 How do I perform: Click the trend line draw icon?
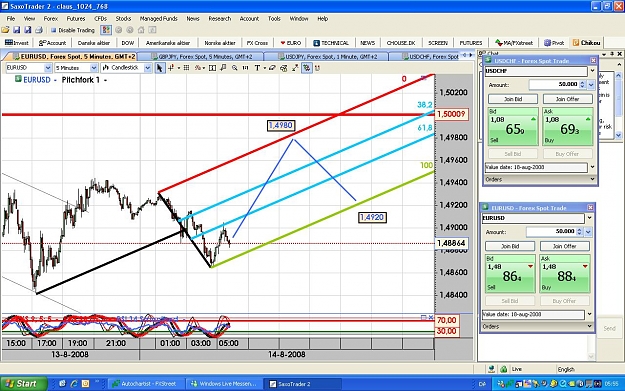tap(295, 68)
